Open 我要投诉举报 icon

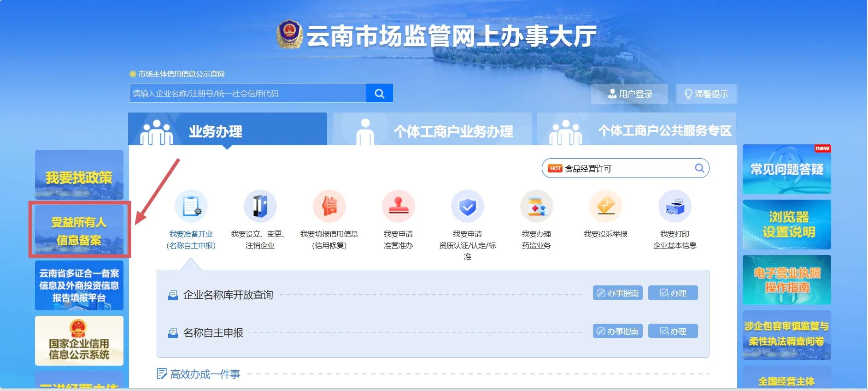coord(605,206)
